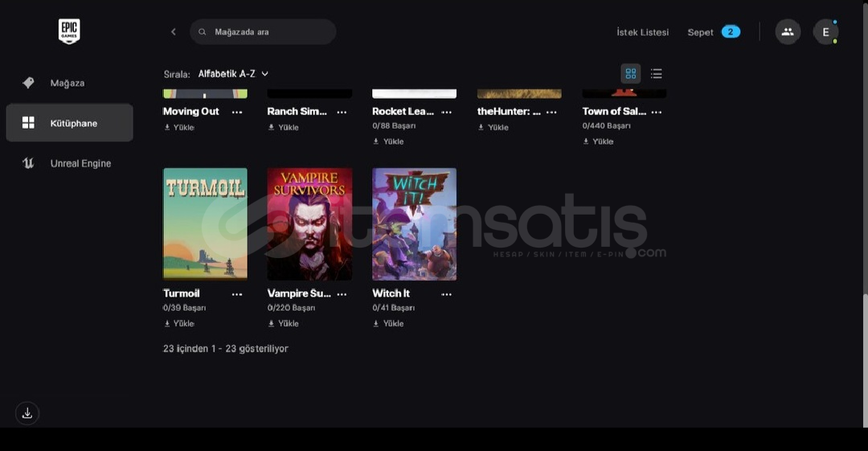Go back with the left arrow
Screen dimensions: 868x451
(x=174, y=31)
